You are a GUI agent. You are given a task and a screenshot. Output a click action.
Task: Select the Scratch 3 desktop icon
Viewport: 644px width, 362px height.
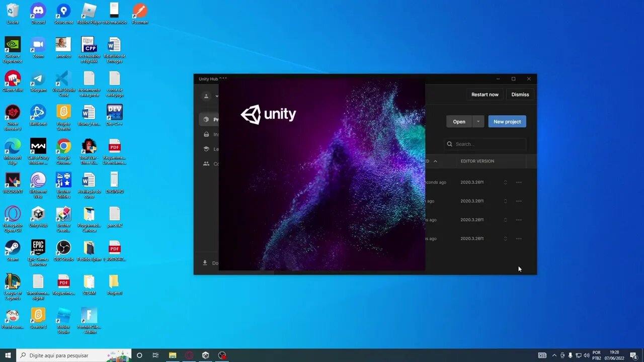38,318
